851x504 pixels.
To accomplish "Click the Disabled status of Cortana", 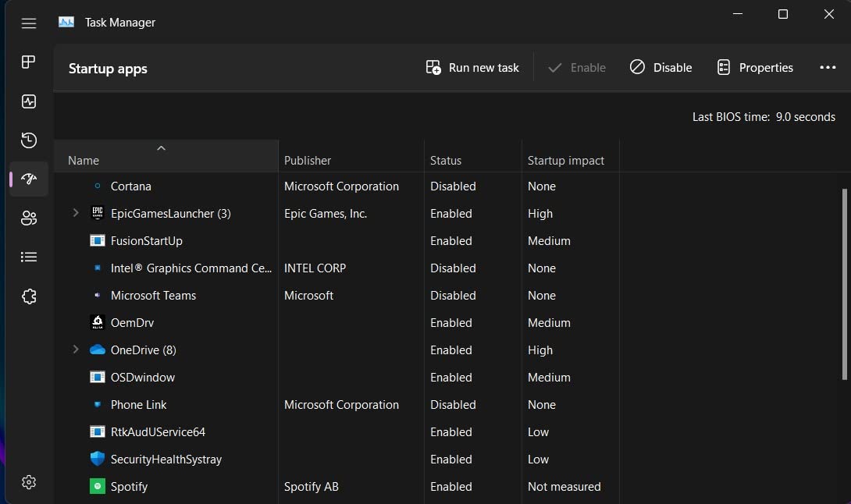I will point(453,186).
